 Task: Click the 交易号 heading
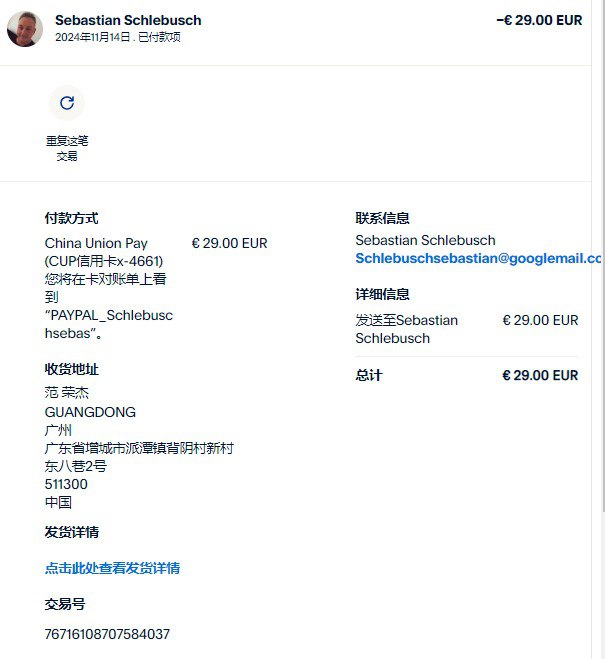click(x=65, y=604)
